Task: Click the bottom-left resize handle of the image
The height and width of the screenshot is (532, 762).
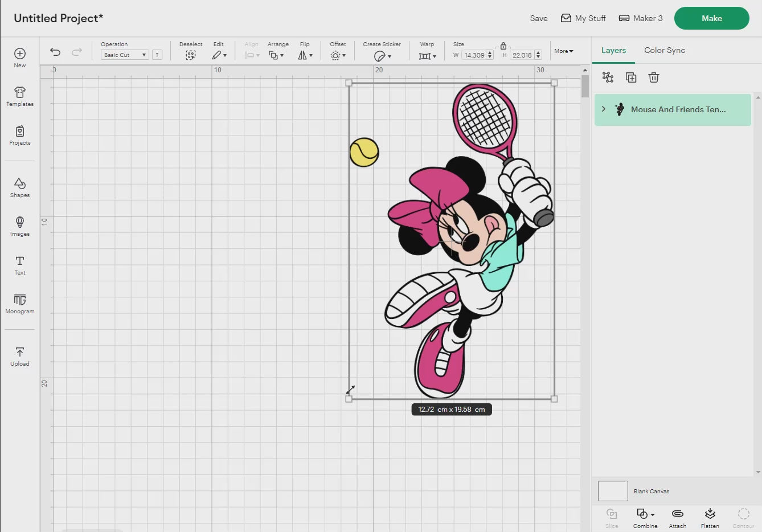Action: coord(349,399)
